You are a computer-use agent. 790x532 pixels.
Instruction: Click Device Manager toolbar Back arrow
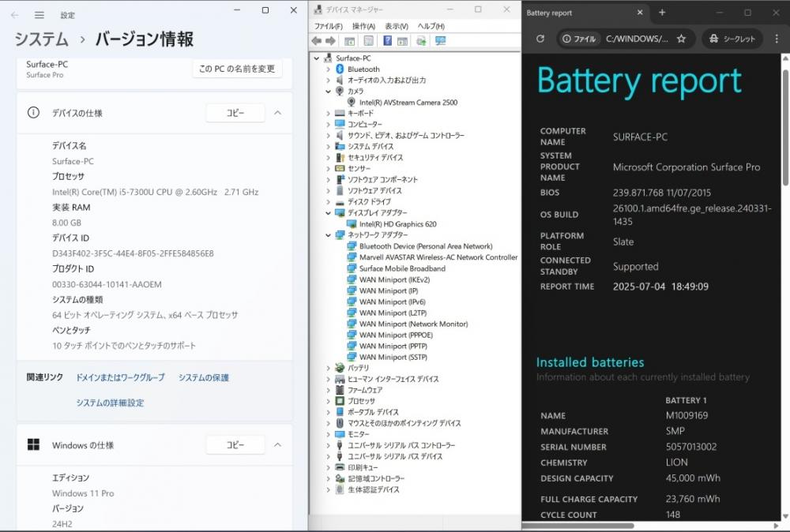click(x=317, y=41)
